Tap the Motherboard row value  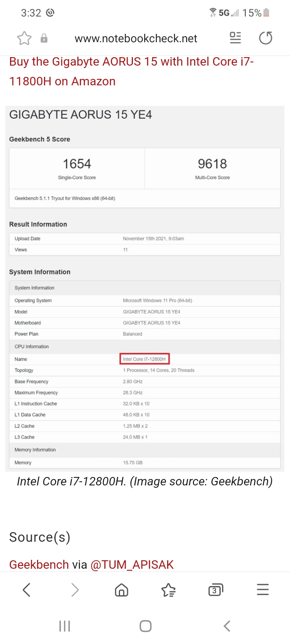coord(151,323)
